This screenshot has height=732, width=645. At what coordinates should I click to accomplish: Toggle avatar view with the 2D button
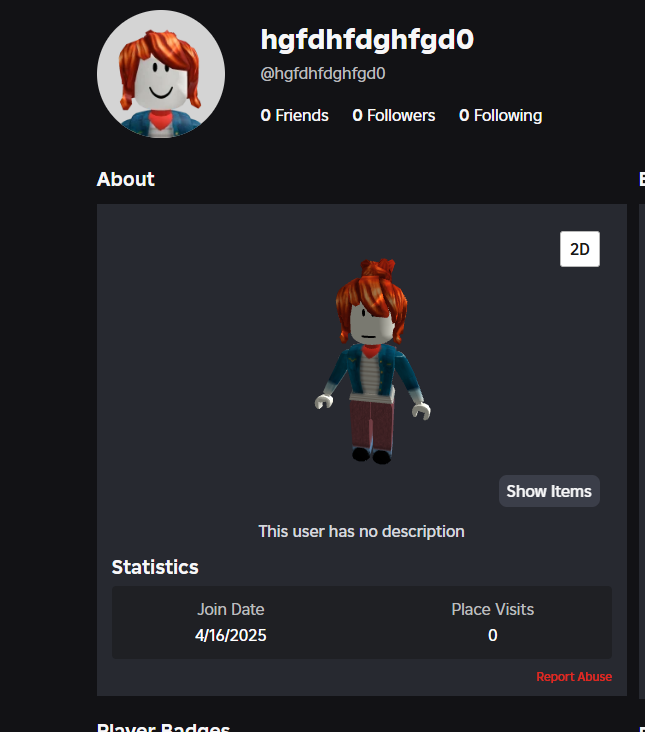[580, 249]
